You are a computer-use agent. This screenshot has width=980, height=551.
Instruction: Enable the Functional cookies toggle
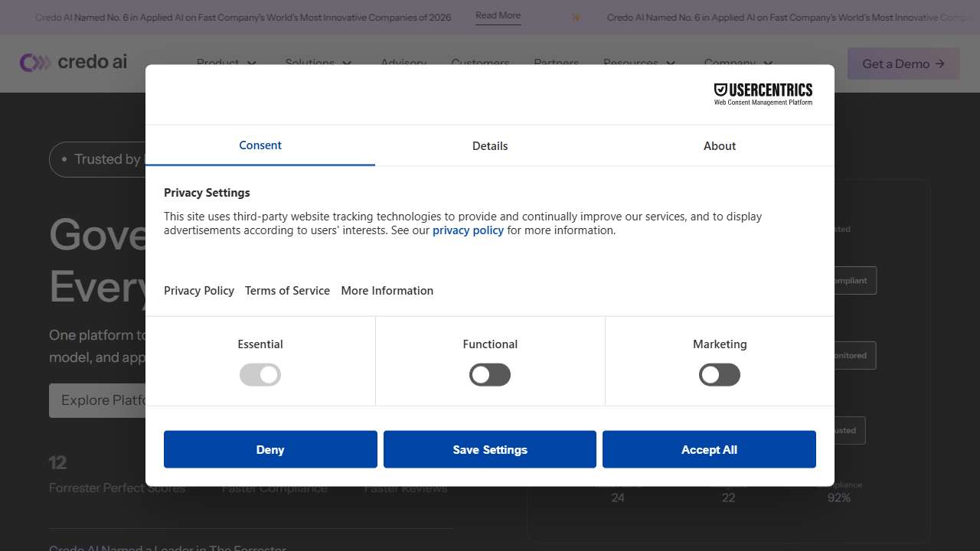490,375
